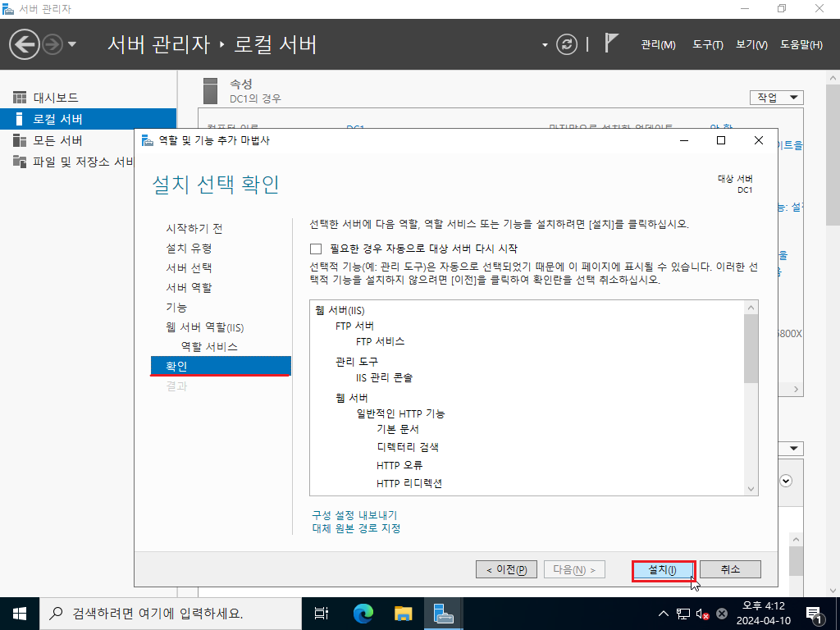
Task: Close the 역할 및 기능 추가 마법사 dialog
Action: tap(759, 140)
